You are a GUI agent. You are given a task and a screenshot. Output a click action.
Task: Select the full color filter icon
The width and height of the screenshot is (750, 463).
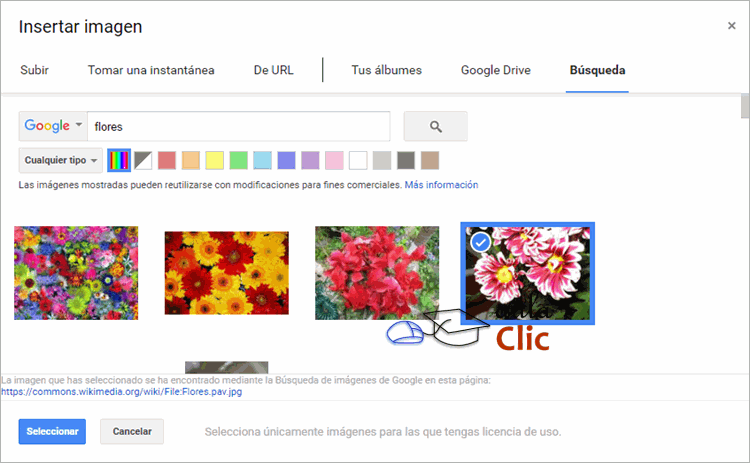(x=119, y=160)
